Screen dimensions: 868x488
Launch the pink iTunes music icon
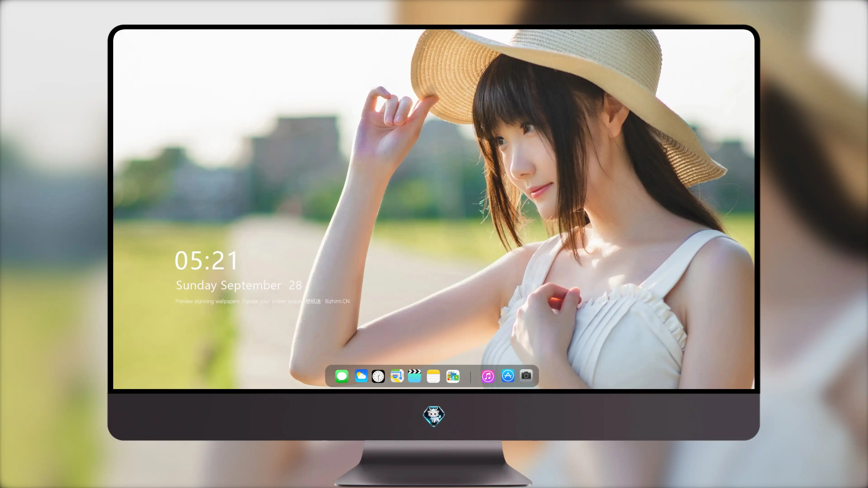[488, 376]
